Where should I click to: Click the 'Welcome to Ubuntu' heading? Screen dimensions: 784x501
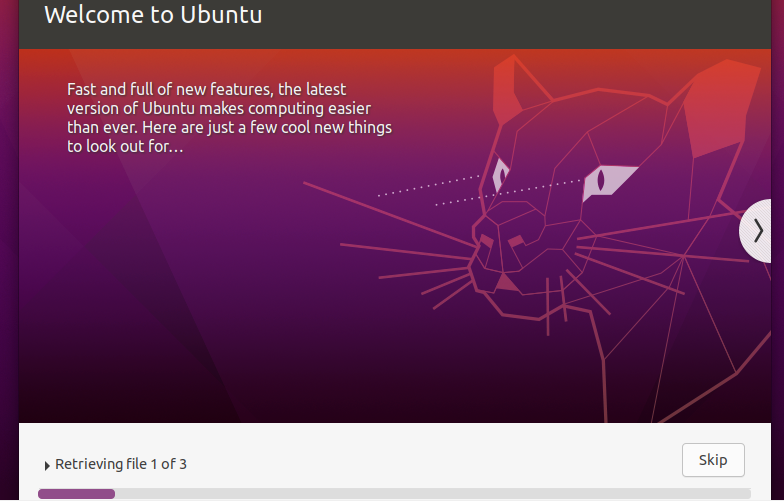(153, 14)
